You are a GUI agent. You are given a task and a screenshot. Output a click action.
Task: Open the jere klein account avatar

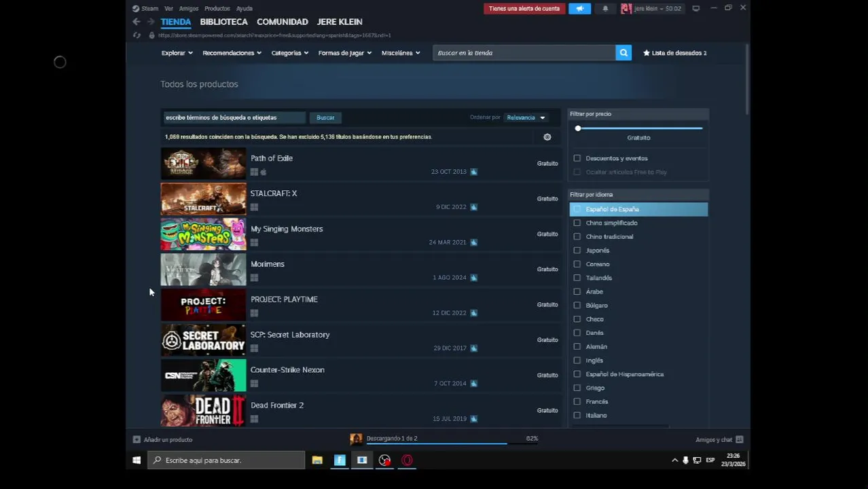626,9
